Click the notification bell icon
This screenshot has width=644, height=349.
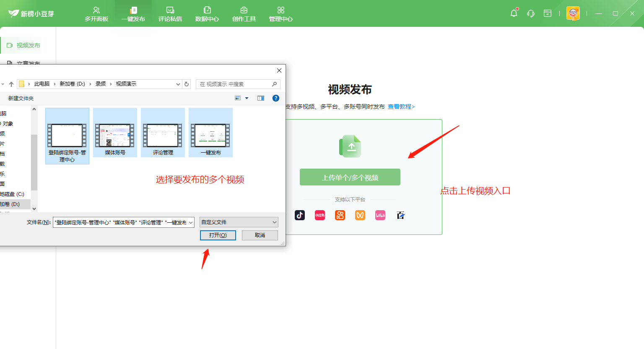tap(514, 13)
